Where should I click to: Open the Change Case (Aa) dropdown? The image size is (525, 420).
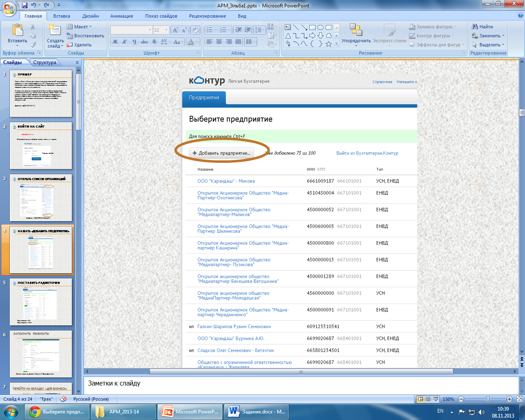point(178,42)
